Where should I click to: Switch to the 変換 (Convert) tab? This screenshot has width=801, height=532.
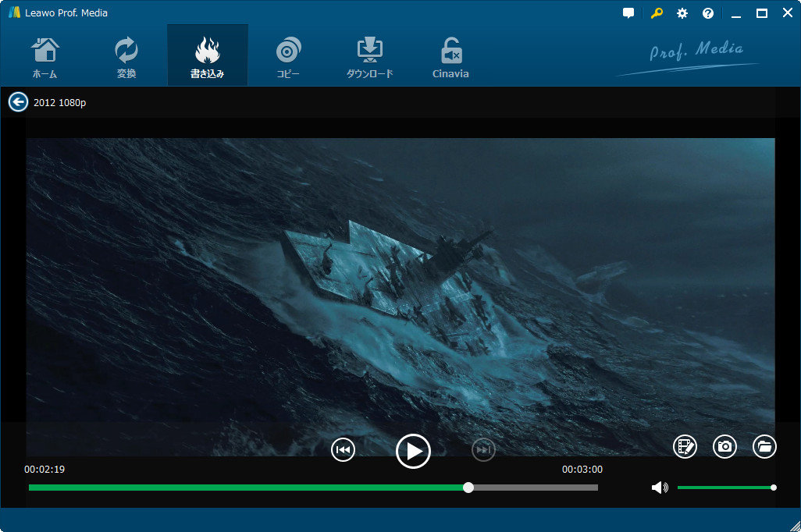pyautogui.click(x=126, y=58)
